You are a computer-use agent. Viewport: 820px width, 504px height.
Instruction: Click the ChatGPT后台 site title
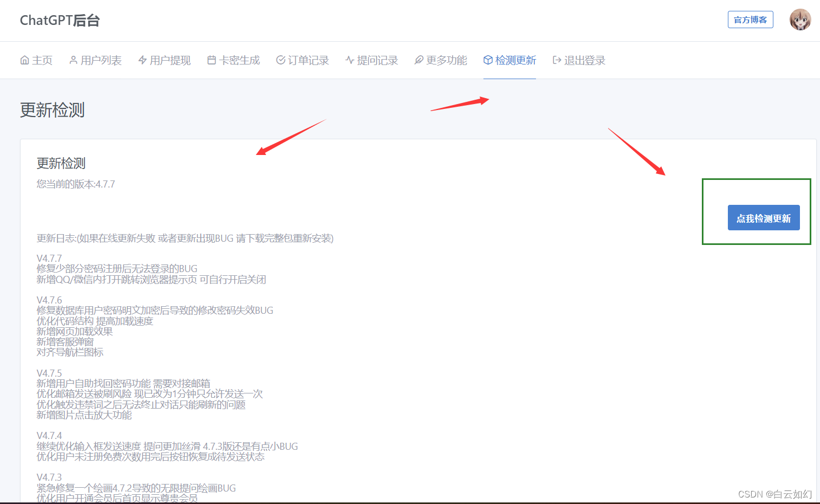(x=60, y=21)
